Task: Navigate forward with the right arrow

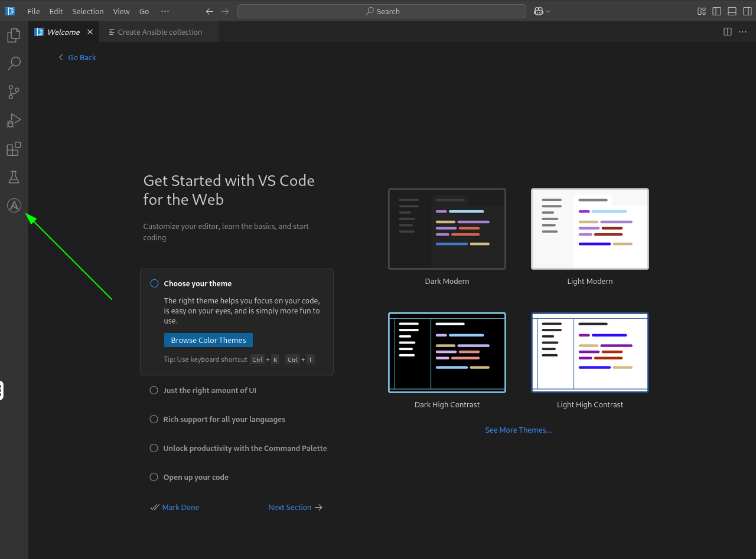Action: coord(225,11)
